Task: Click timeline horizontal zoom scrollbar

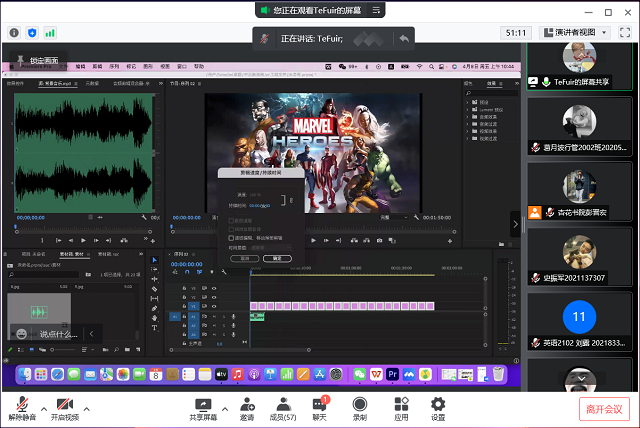Action: [240, 350]
